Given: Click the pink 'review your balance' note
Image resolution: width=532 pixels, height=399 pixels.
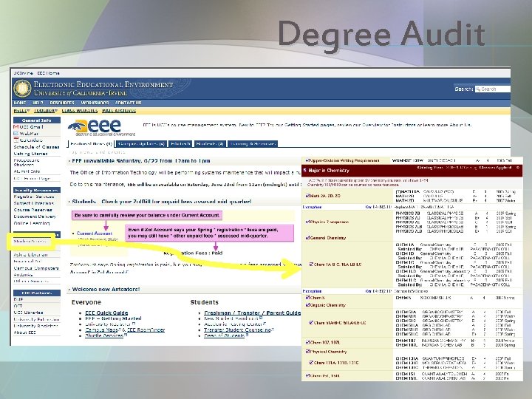Looking at the screenshot, I should coord(147,216).
